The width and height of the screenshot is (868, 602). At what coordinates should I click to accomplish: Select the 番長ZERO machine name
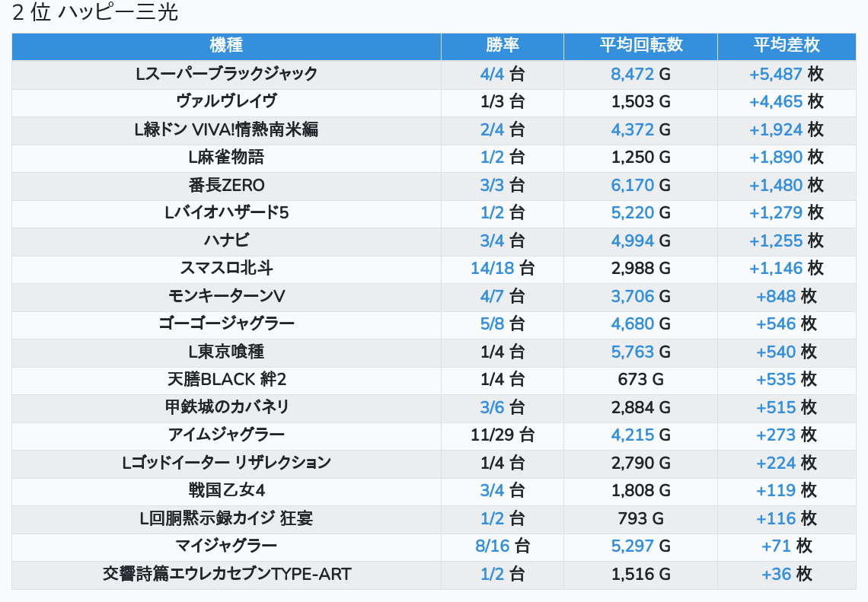[226, 185]
